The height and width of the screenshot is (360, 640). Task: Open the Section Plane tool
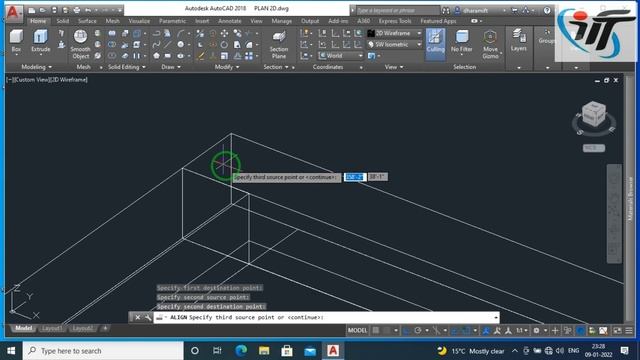279,44
